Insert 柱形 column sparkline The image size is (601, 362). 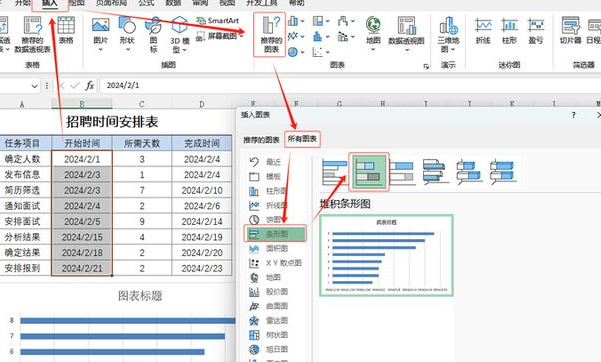(509, 31)
